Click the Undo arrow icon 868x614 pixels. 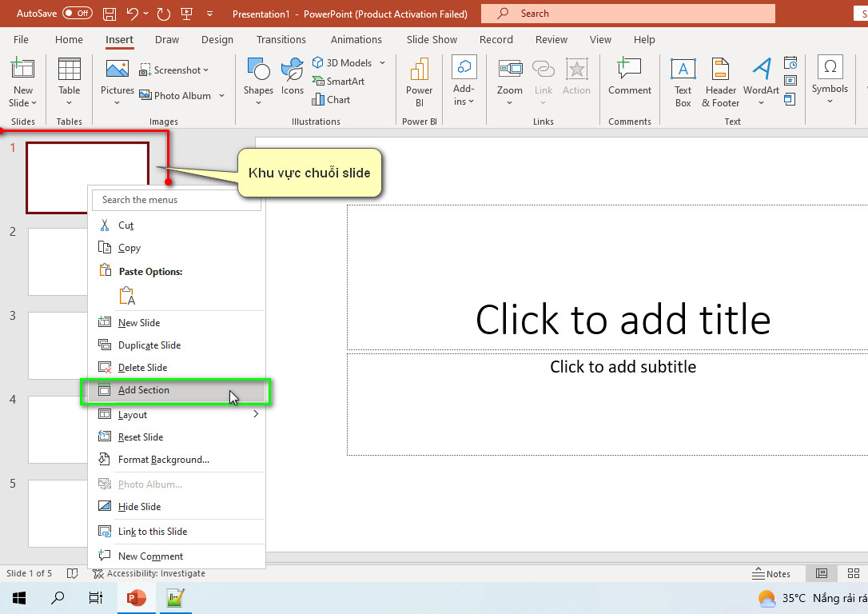point(132,14)
